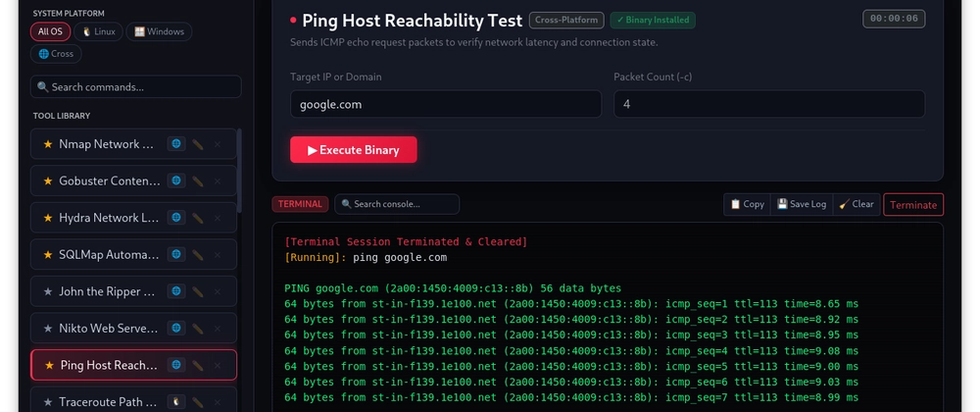
Task: Click the icmp_seq=1 ping reply line
Action: [x=571, y=304]
